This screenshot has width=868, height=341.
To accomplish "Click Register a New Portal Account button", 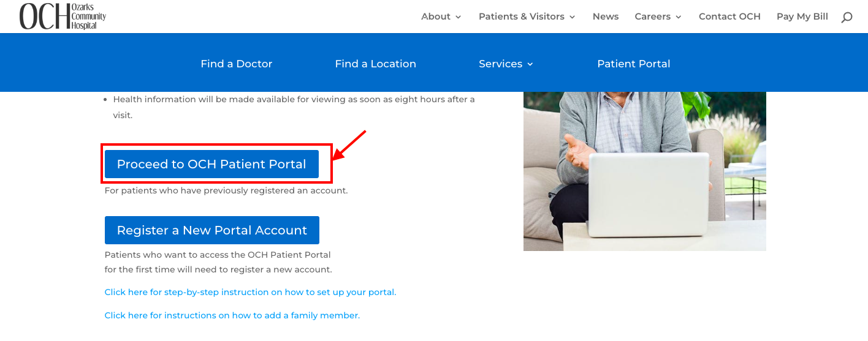I will (212, 230).
